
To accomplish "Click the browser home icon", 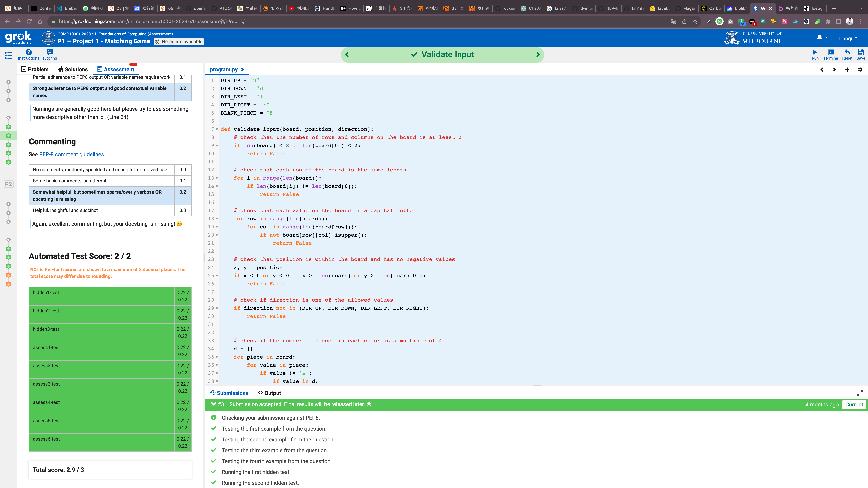I will (x=40, y=22).
